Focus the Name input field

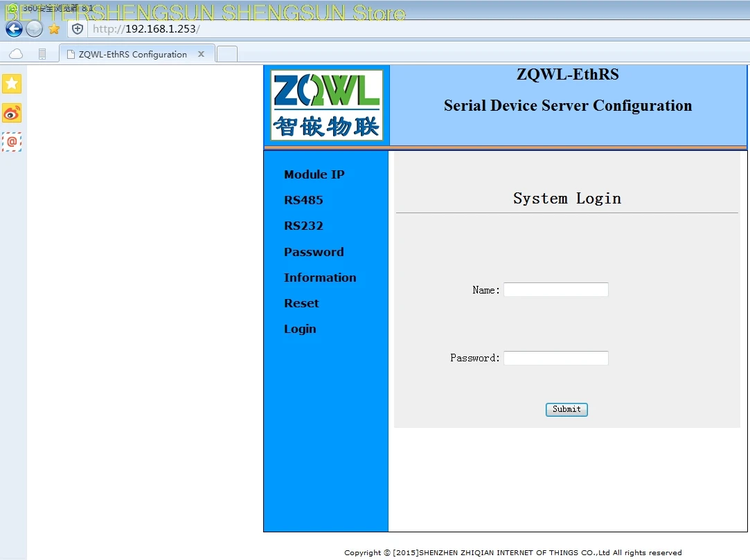tap(555, 290)
